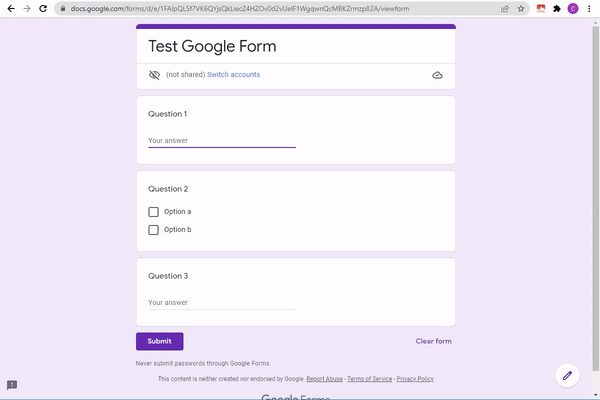This screenshot has width=600, height=400.
Task: Open the red extension icon
Action: click(541, 8)
